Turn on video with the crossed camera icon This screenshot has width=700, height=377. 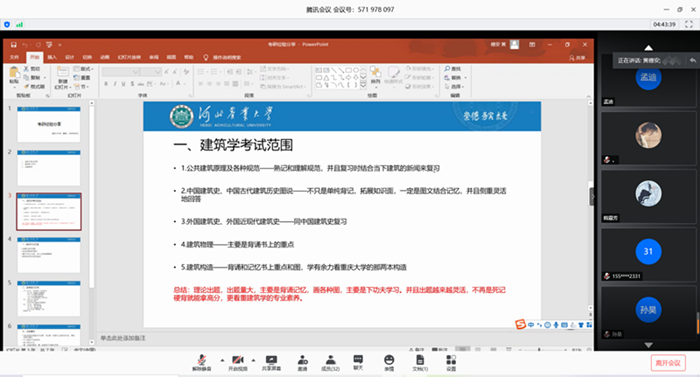pyautogui.click(x=238, y=363)
